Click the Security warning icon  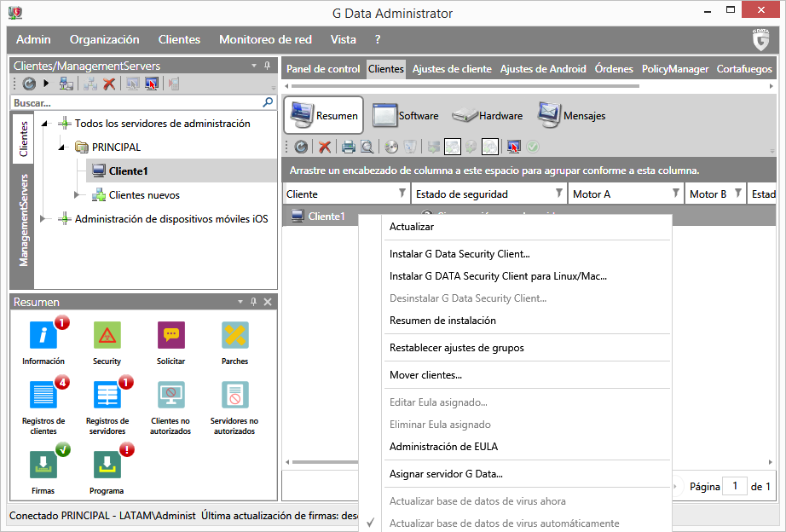(x=107, y=336)
